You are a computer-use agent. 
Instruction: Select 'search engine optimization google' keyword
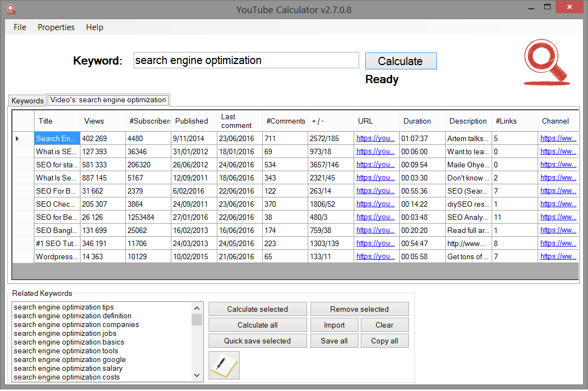tap(70, 359)
